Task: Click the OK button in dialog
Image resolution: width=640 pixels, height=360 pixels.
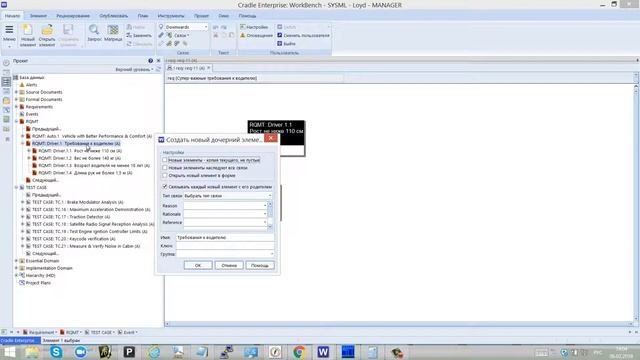Action: click(x=198, y=265)
